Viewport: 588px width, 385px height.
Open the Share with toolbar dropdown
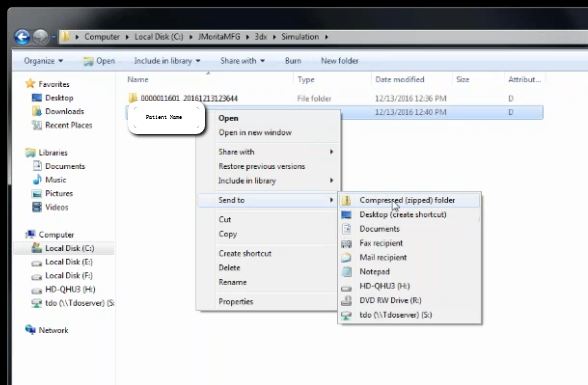click(x=242, y=61)
